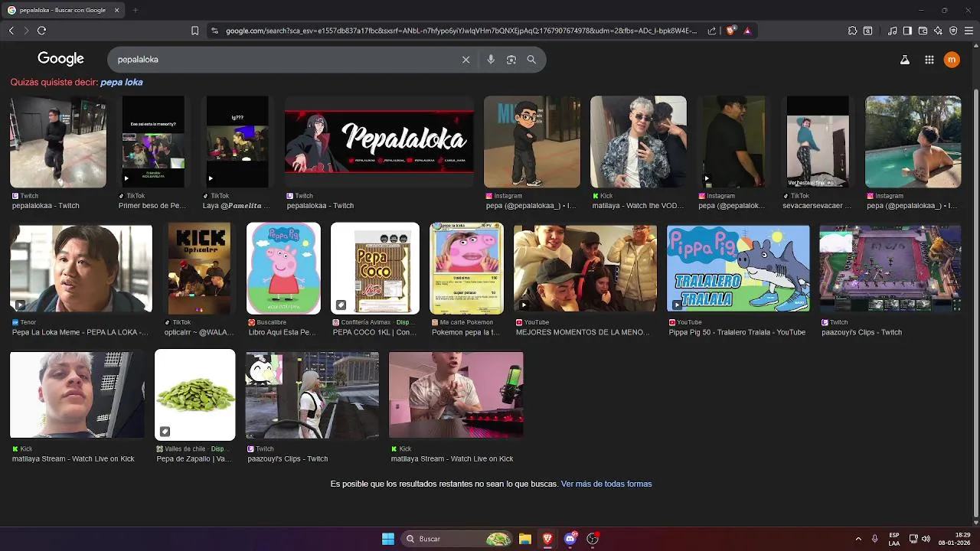This screenshot has height=551, width=980.
Task: Open the Brave Rewards triangle icon
Action: coord(747,31)
